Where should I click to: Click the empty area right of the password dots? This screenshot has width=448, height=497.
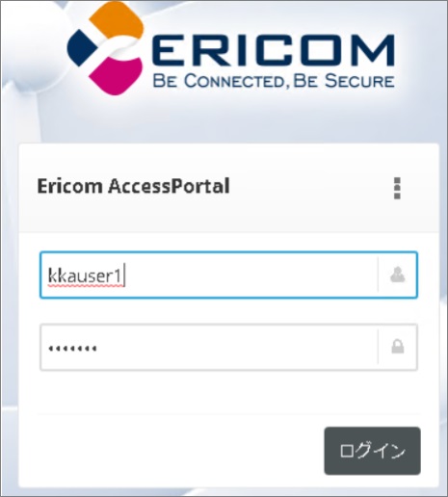coord(238,348)
